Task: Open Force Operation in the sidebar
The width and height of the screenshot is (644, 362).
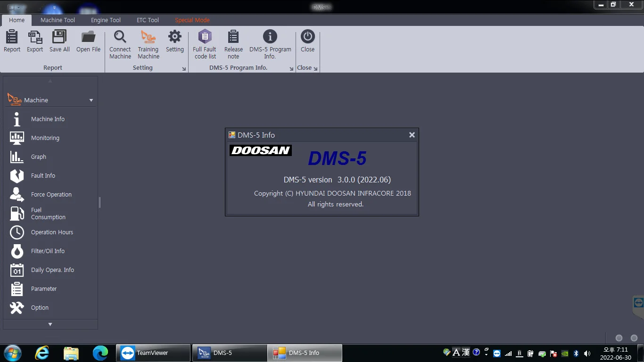Action: click(50, 195)
